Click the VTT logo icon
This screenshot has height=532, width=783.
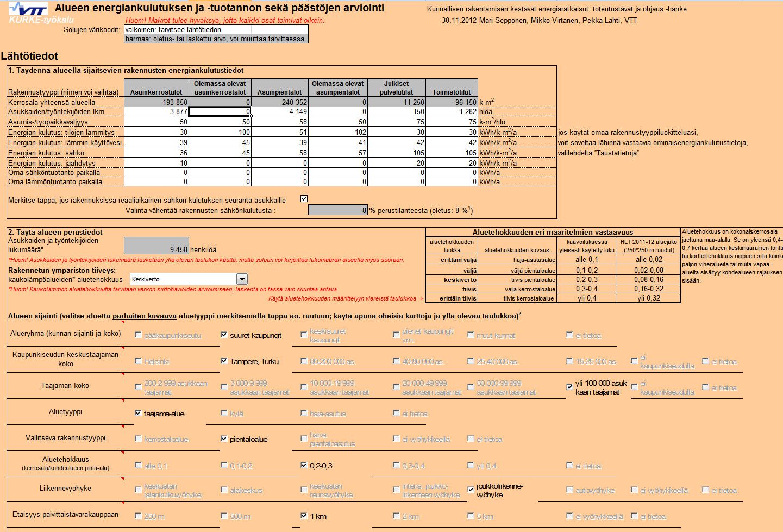click(28, 9)
